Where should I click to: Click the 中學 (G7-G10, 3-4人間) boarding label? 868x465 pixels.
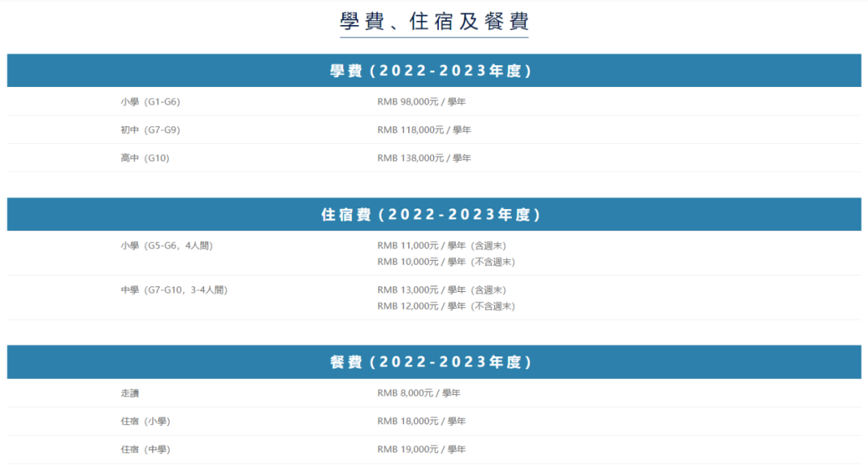coord(174,290)
